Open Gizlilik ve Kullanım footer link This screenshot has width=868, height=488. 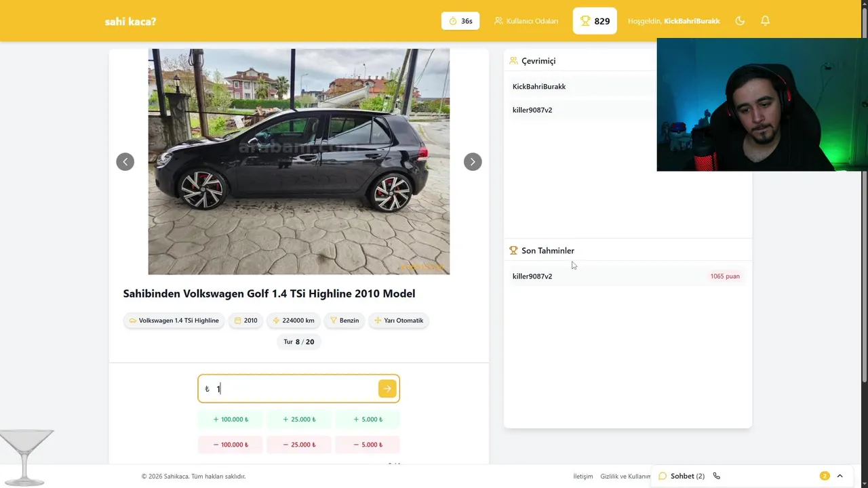click(625, 476)
